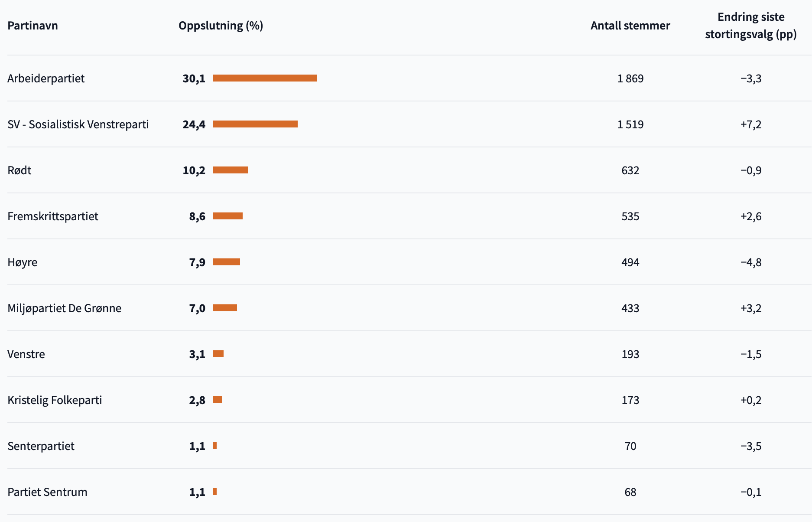Viewport: 812px width, 522px height.
Task: Click Arbeiderpartiet's 30,1 percent value
Action: tap(194, 78)
